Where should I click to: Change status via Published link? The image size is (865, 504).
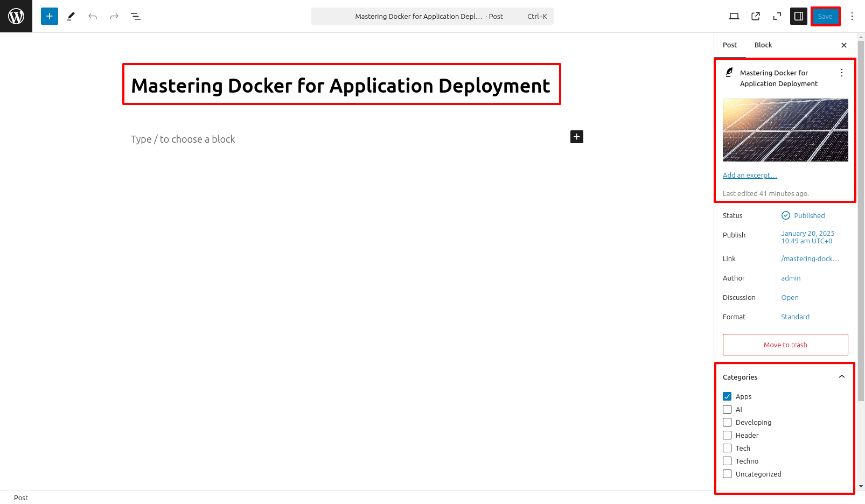[809, 215]
